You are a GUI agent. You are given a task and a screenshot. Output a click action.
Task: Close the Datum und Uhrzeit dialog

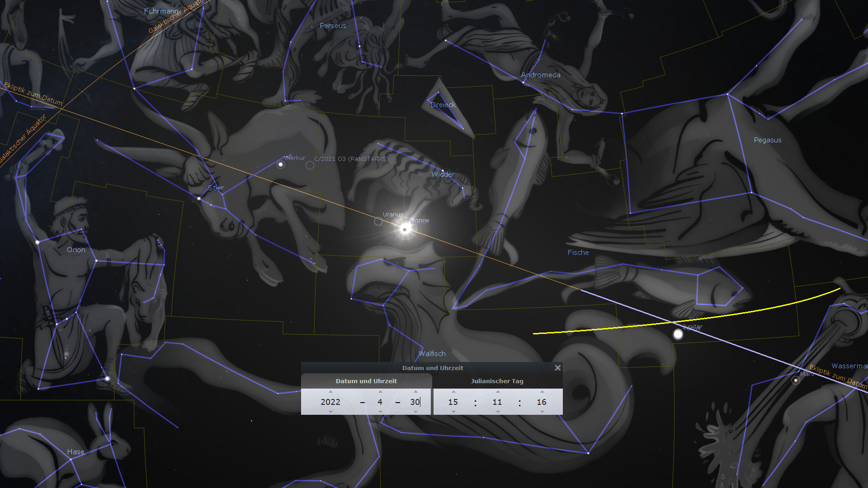pyautogui.click(x=557, y=368)
